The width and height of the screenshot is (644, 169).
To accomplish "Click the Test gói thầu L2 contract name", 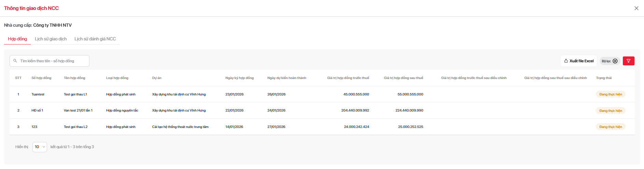I will coord(75,127).
